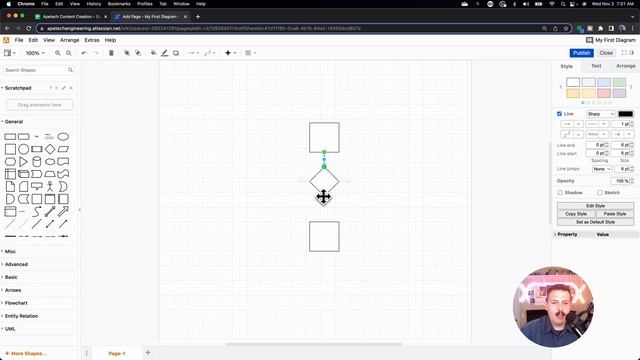The height and width of the screenshot is (360, 640).
Task: Open the waypoints style dropdown
Action: click(209, 53)
